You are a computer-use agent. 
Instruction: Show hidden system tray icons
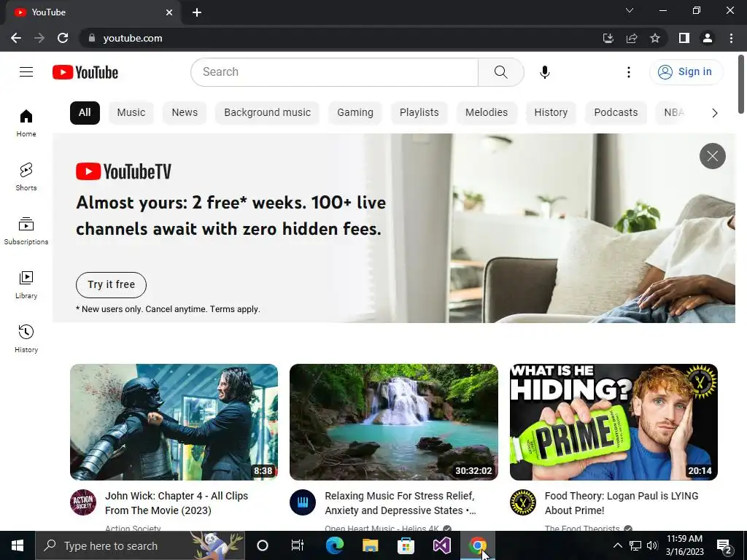[617, 545]
